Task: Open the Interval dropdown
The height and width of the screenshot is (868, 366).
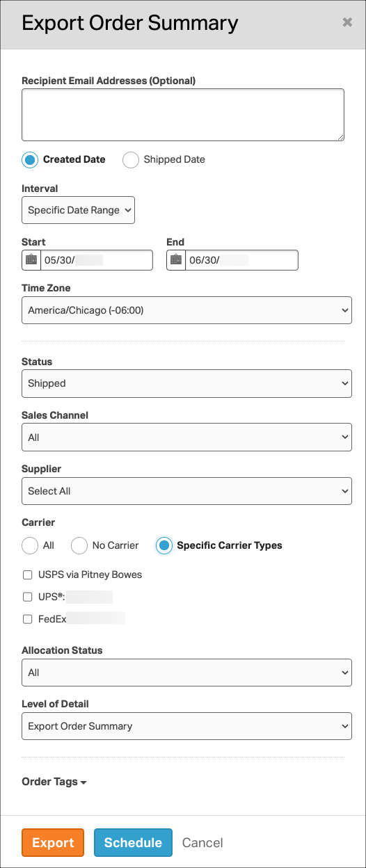Action: [78, 210]
